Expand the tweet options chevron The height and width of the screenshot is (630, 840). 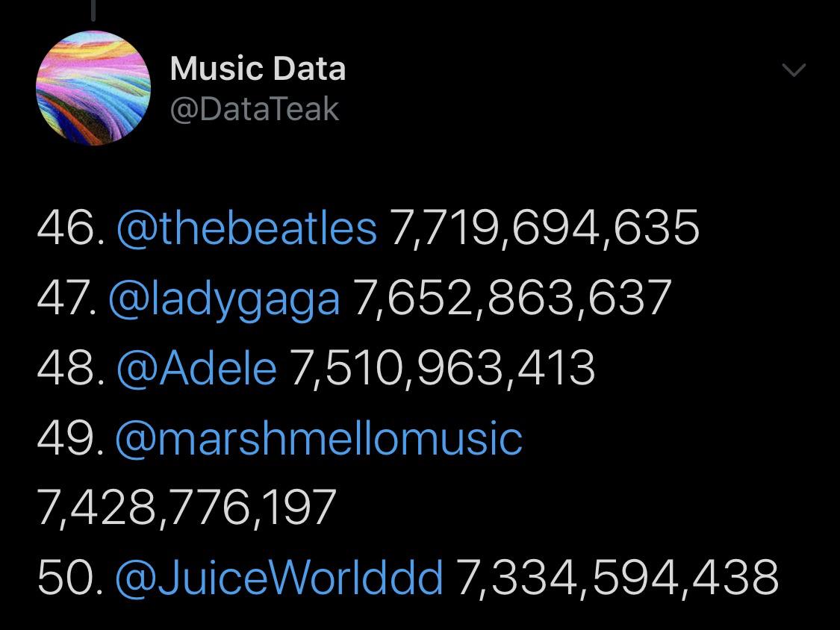coord(794,71)
